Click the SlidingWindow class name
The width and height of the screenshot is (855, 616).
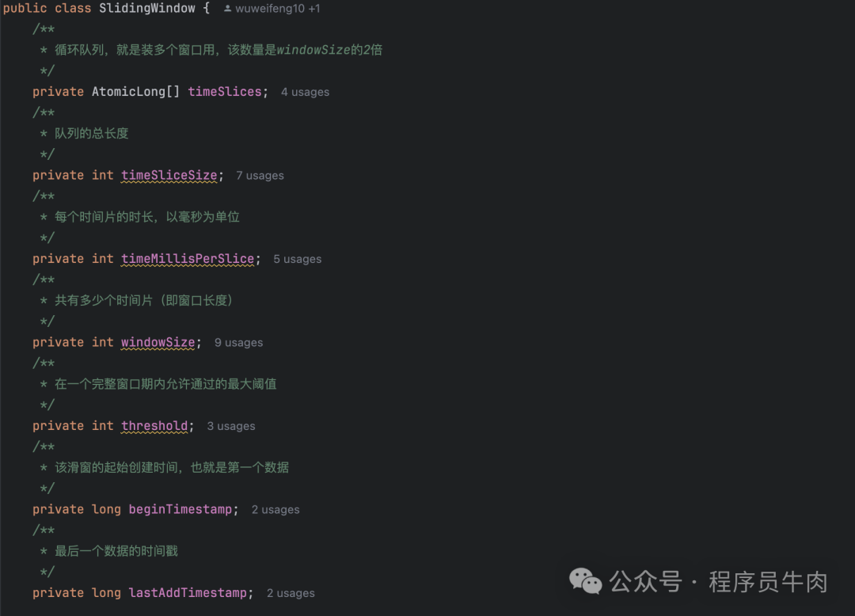coord(146,8)
